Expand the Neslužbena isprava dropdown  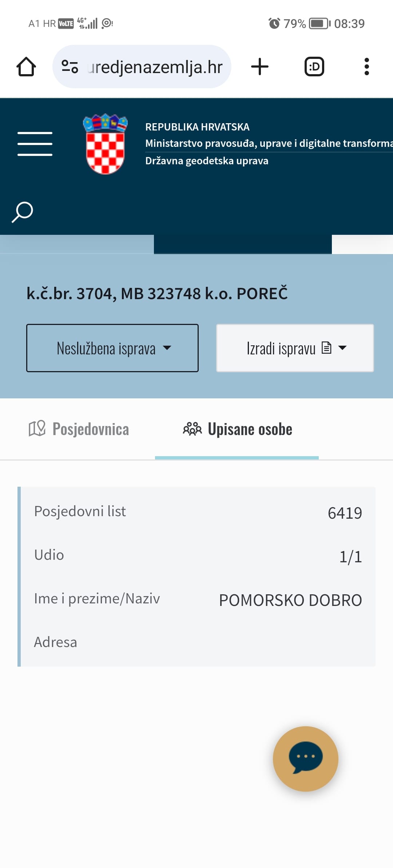click(112, 348)
